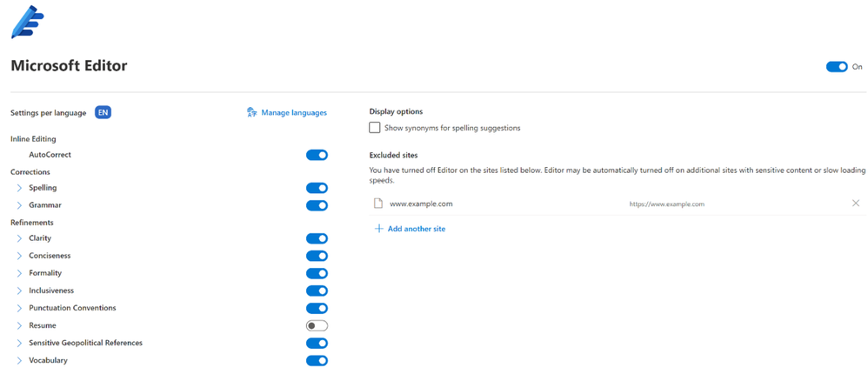Enable the Resume refinement toggle
This screenshot has height=374, width=868.
coord(317,325)
